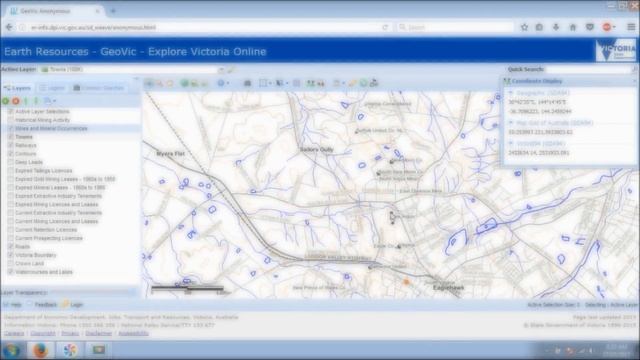Click the Login button
Screen dimensions: 640x360
point(72,305)
